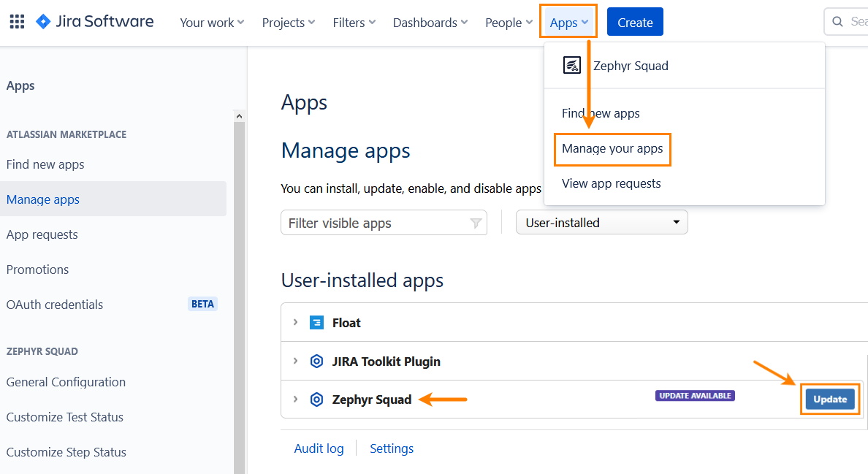This screenshot has height=474, width=868.
Task: Click the search magnifier icon
Action: (x=837, y=22)
